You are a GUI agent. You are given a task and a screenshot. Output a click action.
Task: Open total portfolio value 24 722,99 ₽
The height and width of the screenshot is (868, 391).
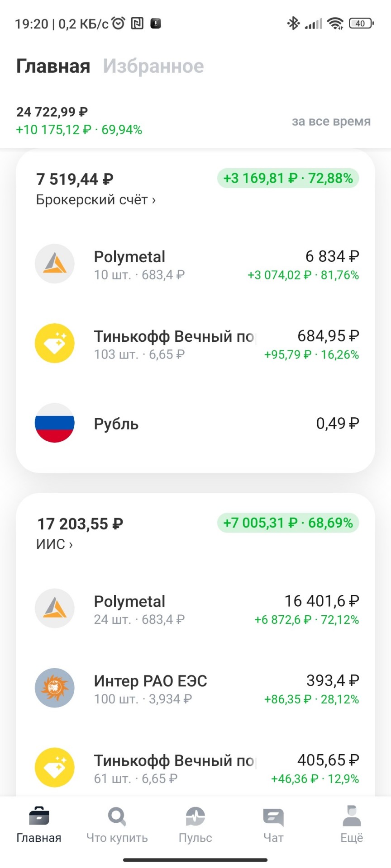tap(52, 112)
